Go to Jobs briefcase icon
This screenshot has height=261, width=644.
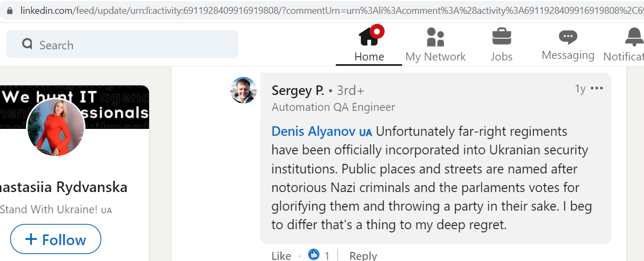tap(501, 37)
